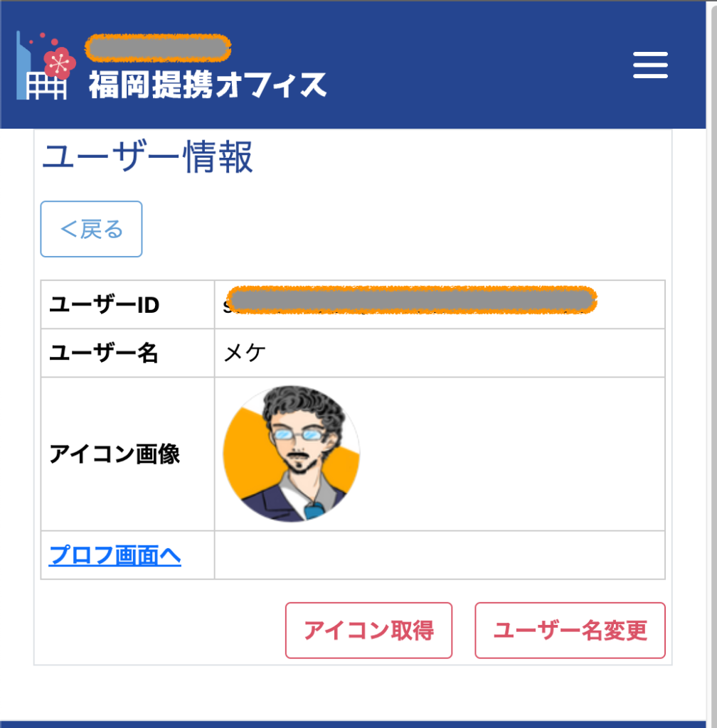Click the empty cell beside プロフ画面へ
This screenshot has height=728, width=717.
click(439, 555)
